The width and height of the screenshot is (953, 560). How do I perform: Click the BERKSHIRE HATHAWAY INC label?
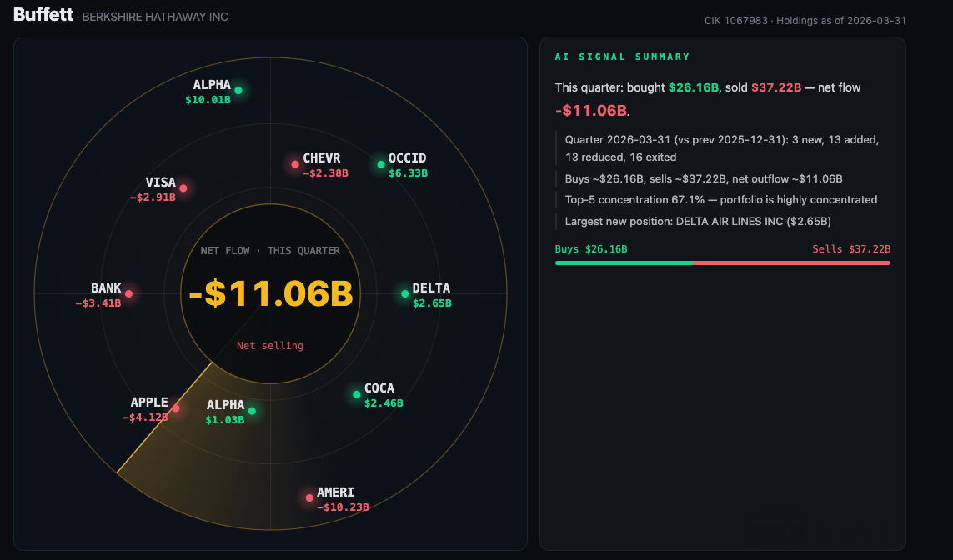tap(155, 17)
